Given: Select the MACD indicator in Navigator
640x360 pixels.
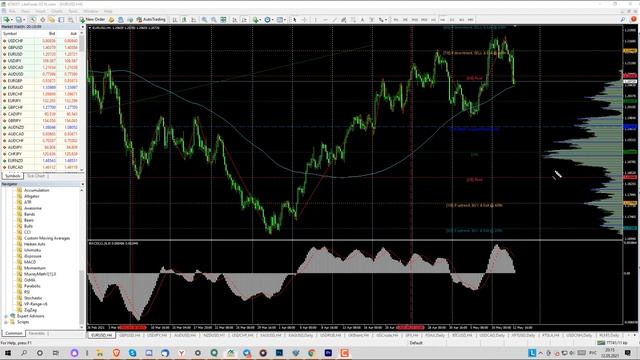Looking at the screenshot, I should [x=30, y=262].
